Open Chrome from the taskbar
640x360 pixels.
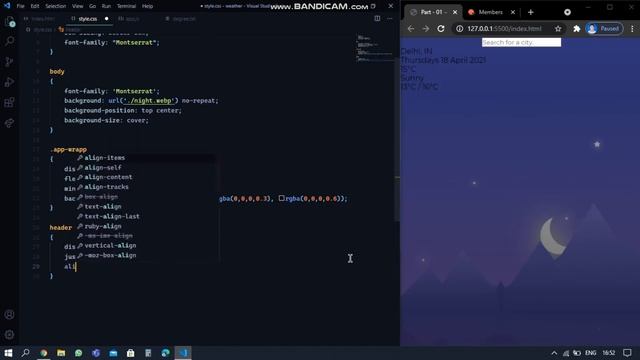[44, 353]
